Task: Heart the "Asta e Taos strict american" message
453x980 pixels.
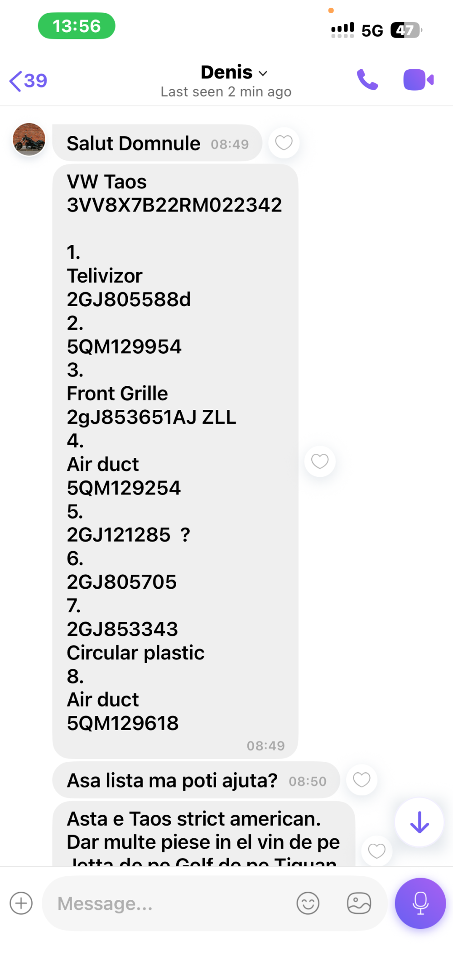Action: (376, 851)
